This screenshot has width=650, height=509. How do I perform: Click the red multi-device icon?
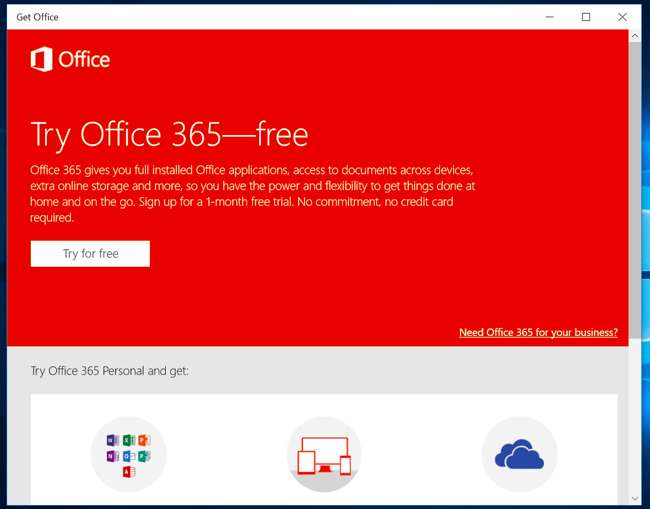click(x=324, y=455)
